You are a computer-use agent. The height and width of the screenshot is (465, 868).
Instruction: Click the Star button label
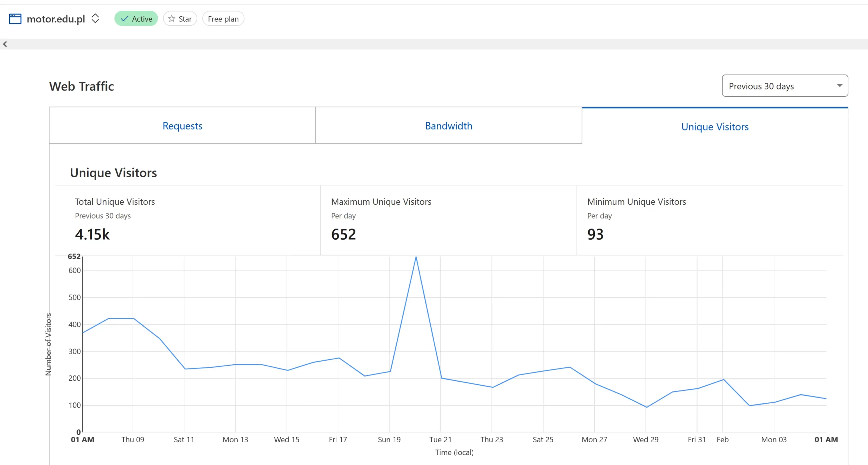tap(185, 19)
